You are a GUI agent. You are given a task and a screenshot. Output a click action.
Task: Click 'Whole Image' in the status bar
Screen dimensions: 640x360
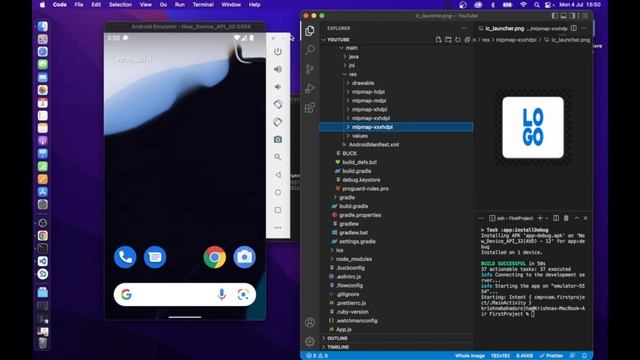tap(470, 356)
